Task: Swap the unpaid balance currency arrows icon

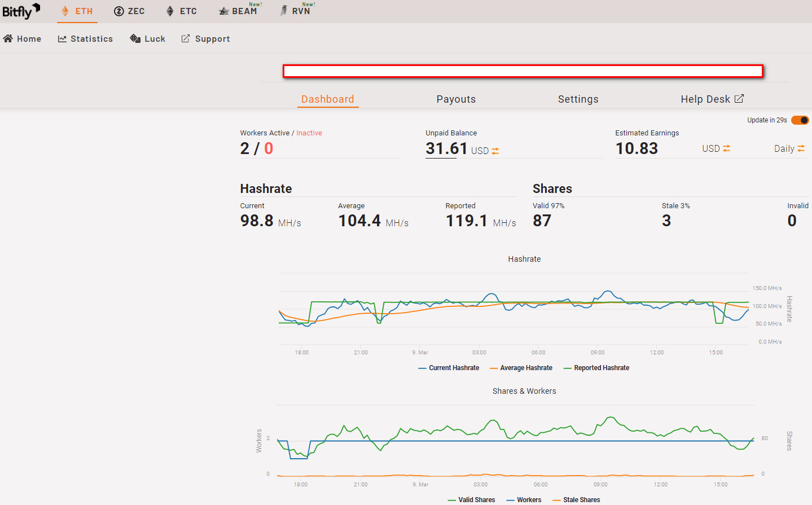Action: tap(495, 151)
